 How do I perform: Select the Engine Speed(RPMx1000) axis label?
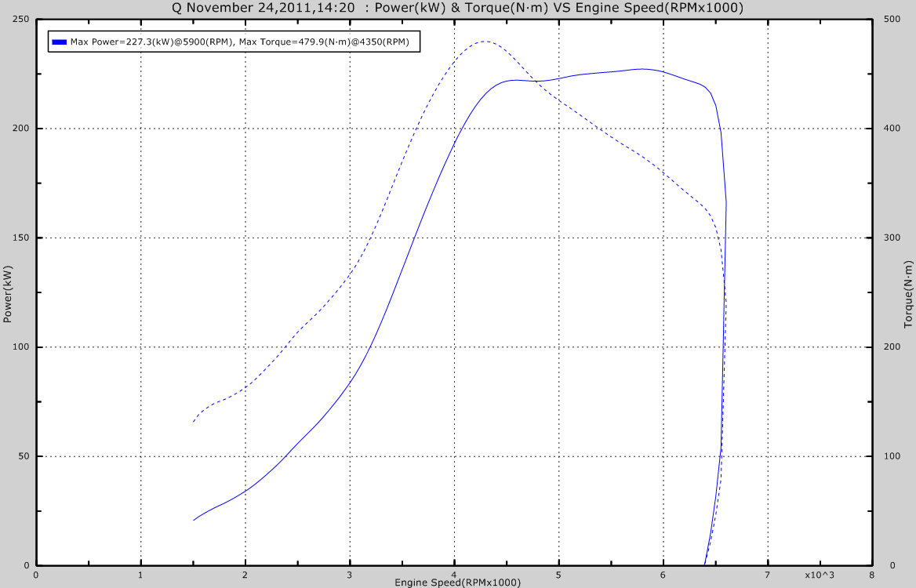point(457,583)
